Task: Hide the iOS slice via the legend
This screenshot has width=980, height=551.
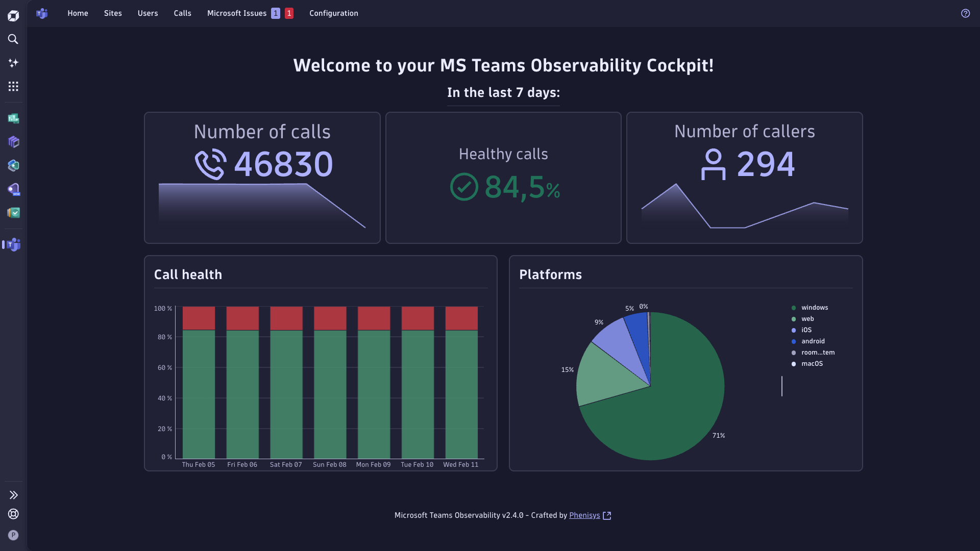Action: pos(806,330)
